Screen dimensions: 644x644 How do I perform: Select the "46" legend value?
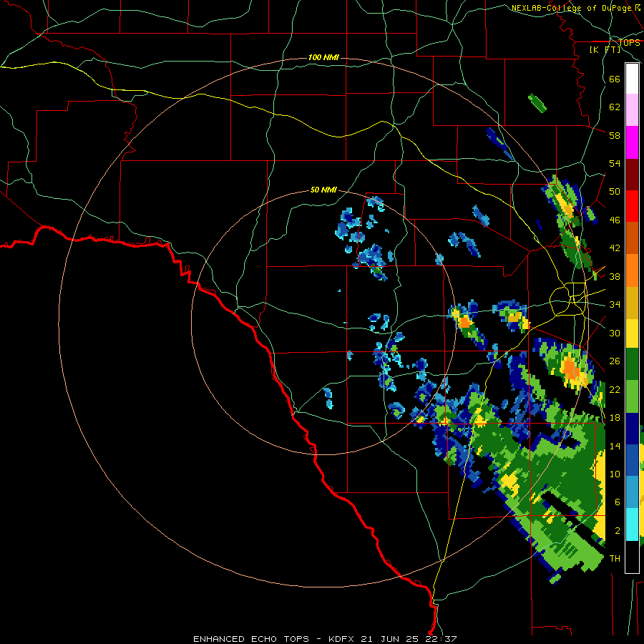point(615,220)
